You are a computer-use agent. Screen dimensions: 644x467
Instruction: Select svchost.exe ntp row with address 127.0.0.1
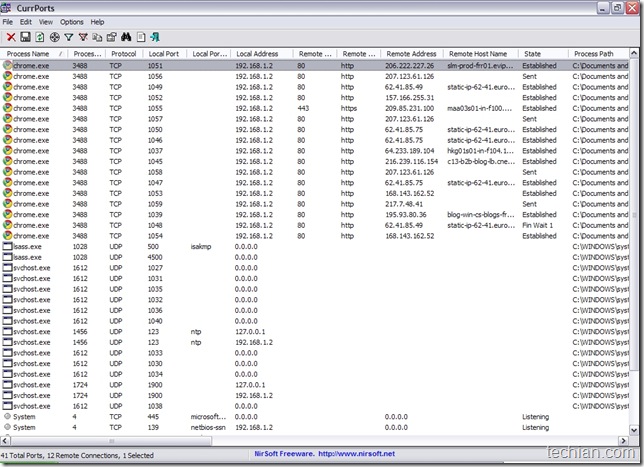coord(315,331)
